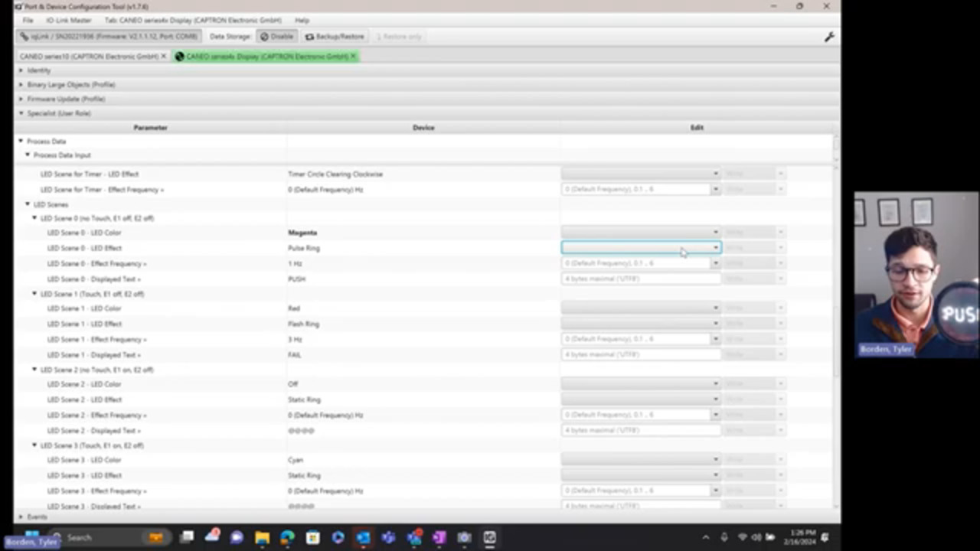Open File Explorer from the taskbar
The image size is (980, 551).
[262, 538]
